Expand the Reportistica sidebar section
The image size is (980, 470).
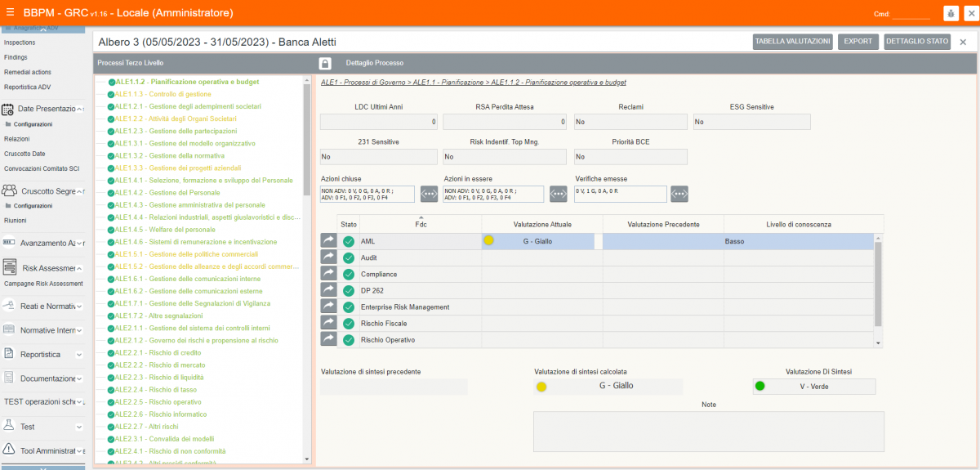[x=79, y=355]
